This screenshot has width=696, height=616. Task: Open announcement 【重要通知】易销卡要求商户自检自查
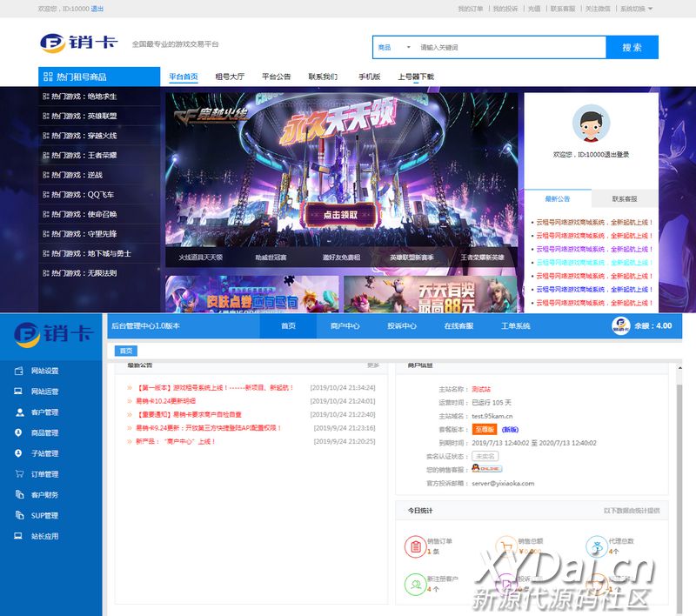coord(188,414)
